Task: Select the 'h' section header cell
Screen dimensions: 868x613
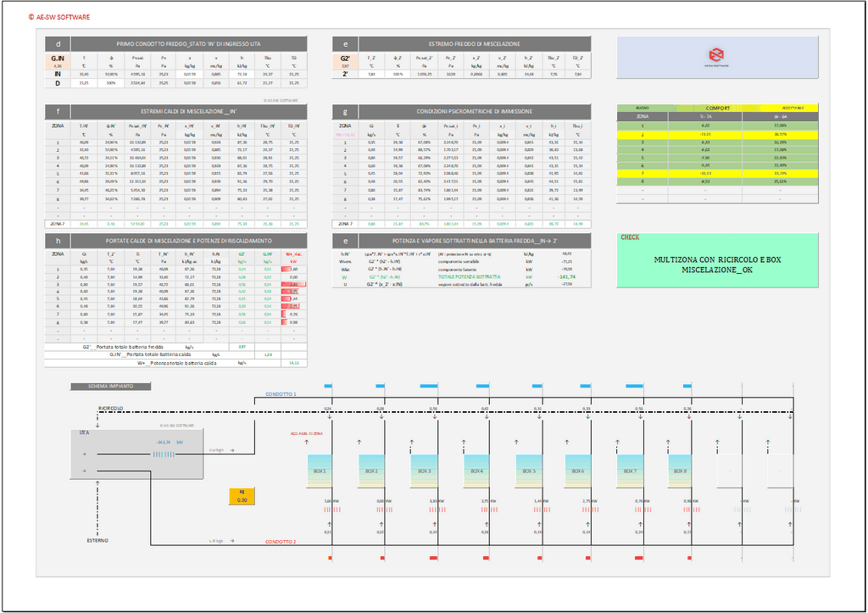Action: coord(58,241)
